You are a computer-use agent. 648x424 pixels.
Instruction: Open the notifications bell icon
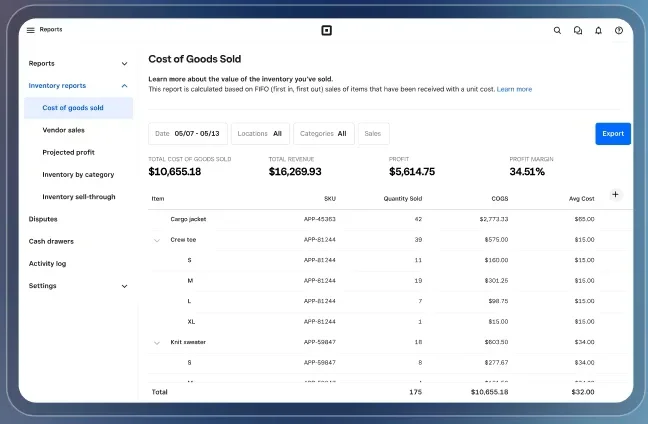coord(598,30)
